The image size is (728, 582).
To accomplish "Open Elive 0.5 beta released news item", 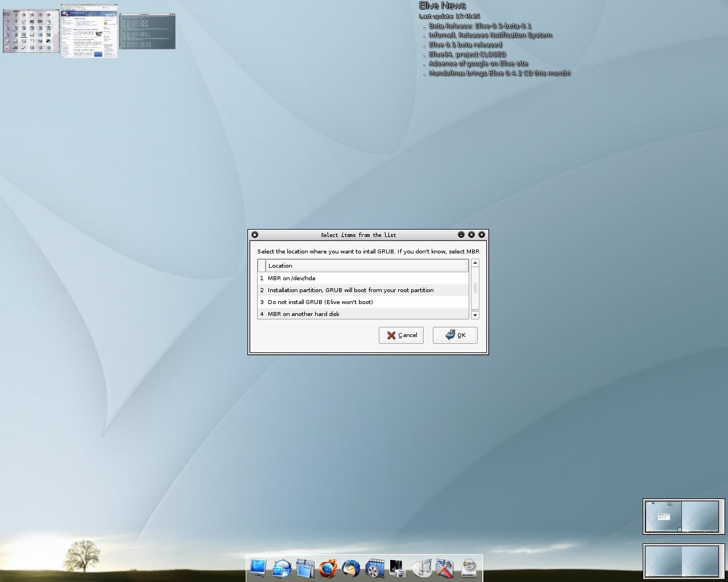I will point(465,44).
